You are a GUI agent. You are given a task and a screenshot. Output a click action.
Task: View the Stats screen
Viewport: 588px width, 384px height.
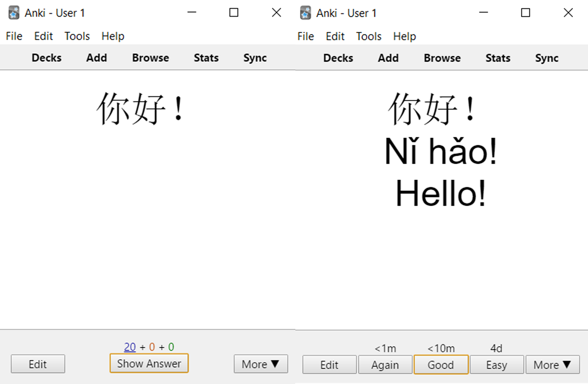pos(206,57)
